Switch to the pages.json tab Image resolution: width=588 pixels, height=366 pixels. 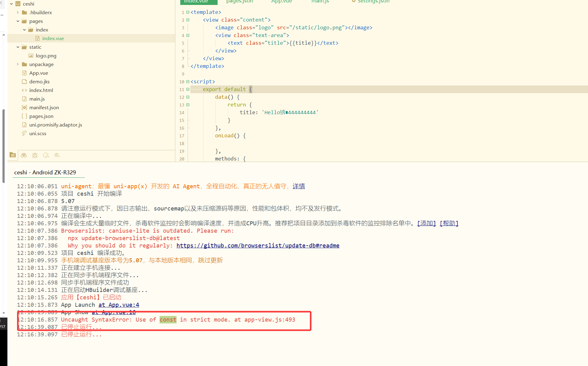[240, 2]
